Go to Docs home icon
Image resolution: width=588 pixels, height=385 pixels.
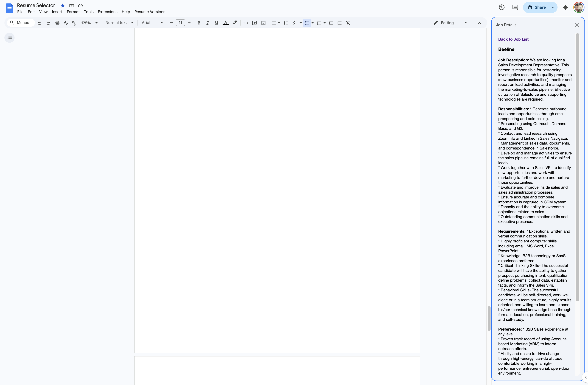[x=9, y=8]
